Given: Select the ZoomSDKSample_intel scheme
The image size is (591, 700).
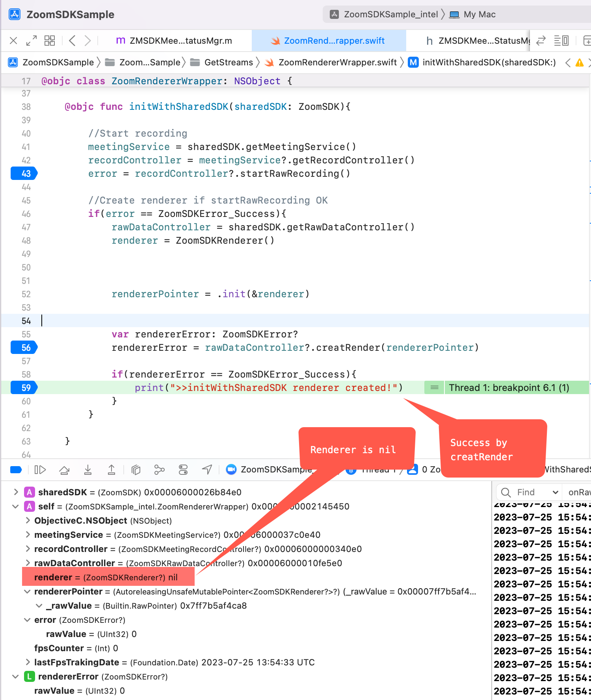Looking at the screenshot, I should (384, 15).
